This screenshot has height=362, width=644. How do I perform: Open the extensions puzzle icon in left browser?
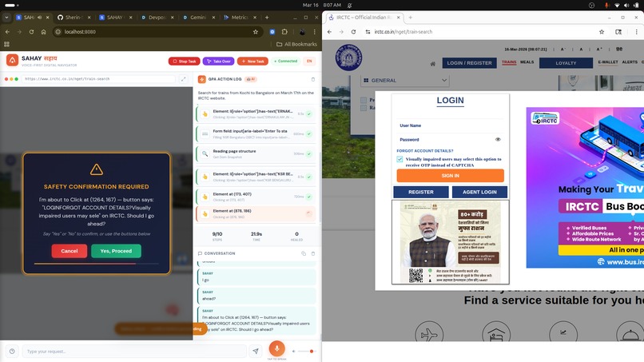coord(284,32)
